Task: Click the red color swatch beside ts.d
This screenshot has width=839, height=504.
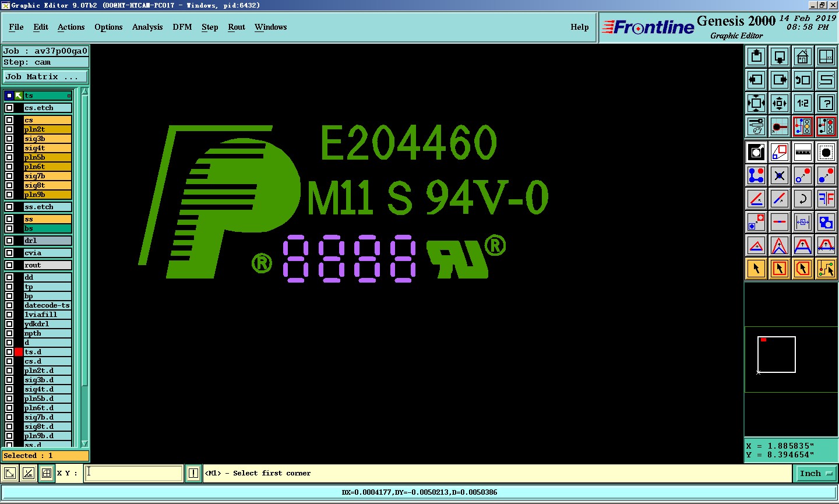Action: [19, 352]
